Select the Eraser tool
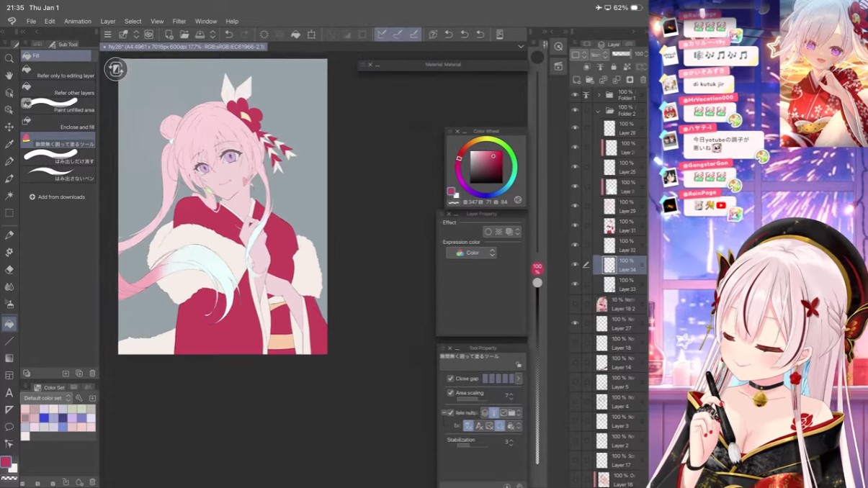This screenshot has width=868, height=488. [9, 269]
